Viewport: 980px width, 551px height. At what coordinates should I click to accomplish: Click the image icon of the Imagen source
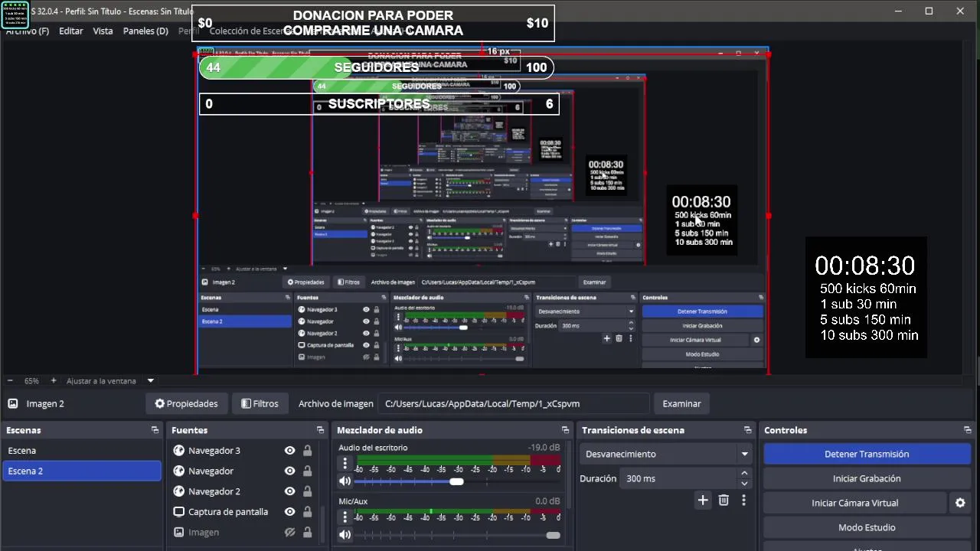(178, 532)
